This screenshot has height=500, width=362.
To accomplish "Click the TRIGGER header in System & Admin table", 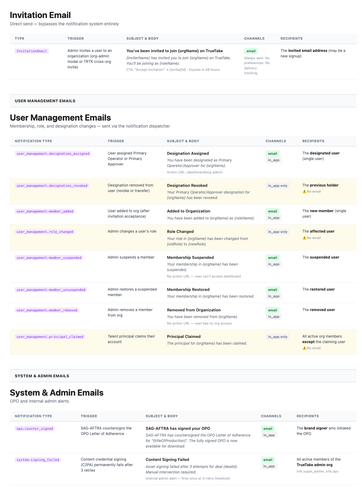I will (89, 416).
